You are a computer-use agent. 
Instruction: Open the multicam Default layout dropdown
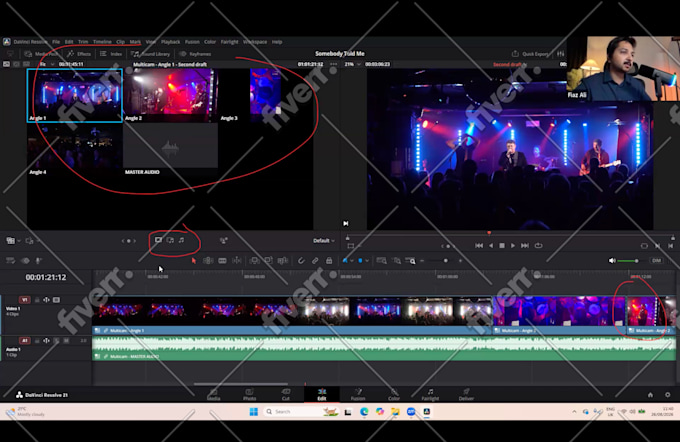click(324, 240)
